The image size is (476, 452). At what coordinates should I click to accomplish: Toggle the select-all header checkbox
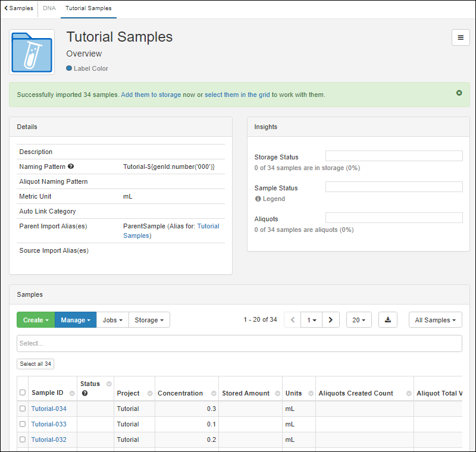point(23,393)
